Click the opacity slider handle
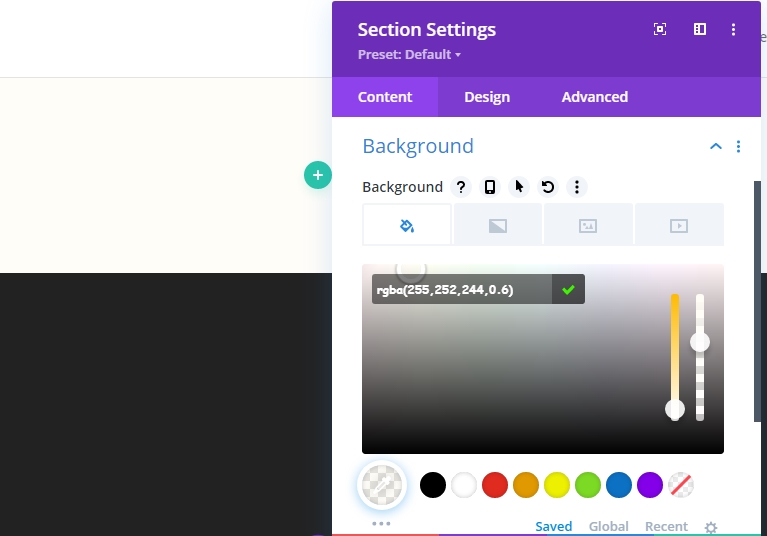 pyautogui.click(x=700, y=342)
